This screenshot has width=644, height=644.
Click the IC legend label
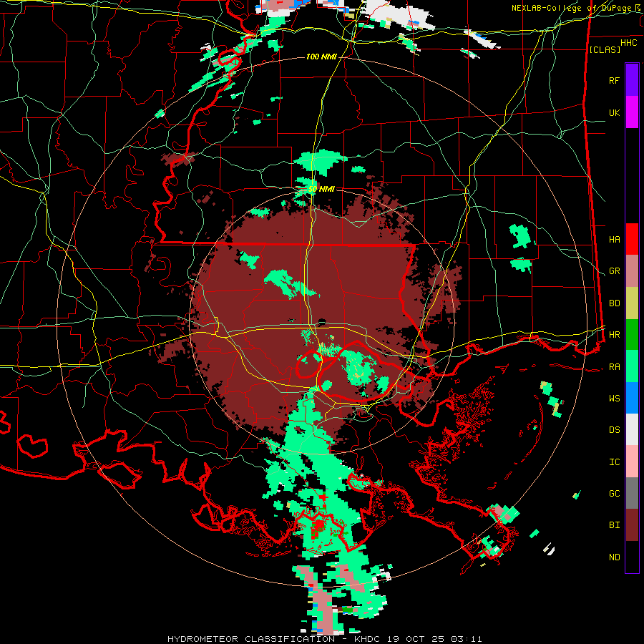click(x=614, y=462)
